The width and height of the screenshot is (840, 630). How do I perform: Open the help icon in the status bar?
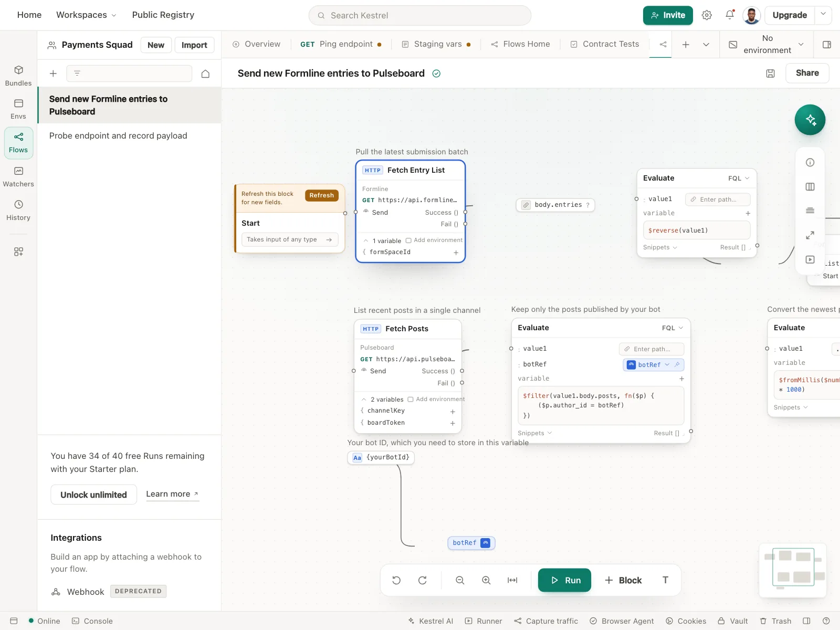pyautogui.click(x=826, y=621)
